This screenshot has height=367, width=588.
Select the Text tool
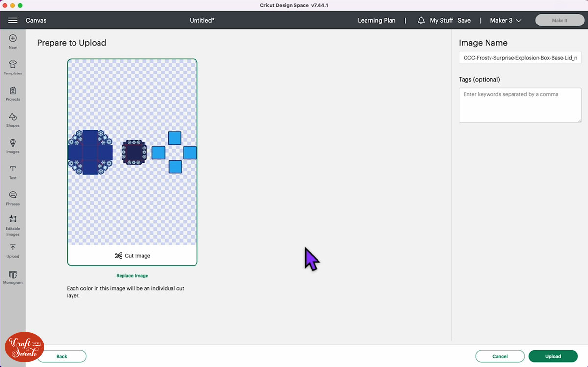[13, 172]
